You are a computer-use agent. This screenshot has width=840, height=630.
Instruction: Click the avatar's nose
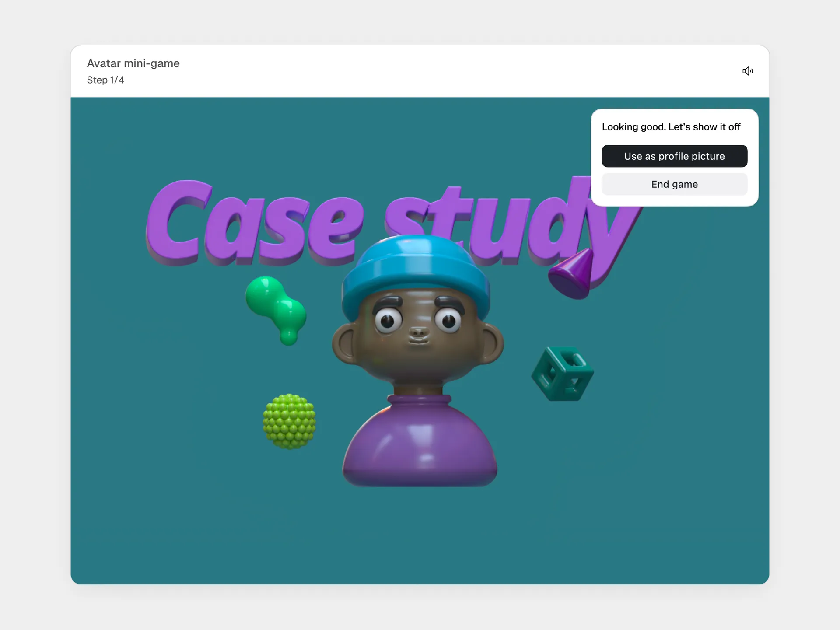point(418,333)
